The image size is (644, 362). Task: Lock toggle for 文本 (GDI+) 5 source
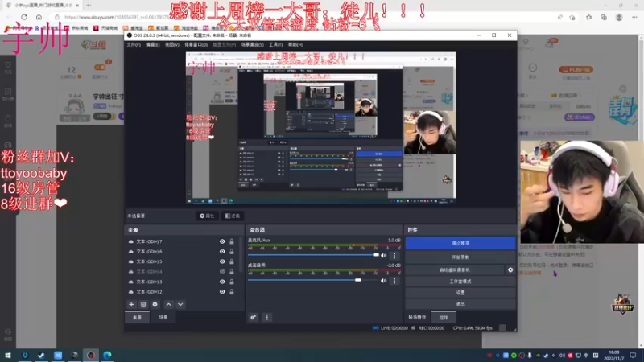coord(232,261)
